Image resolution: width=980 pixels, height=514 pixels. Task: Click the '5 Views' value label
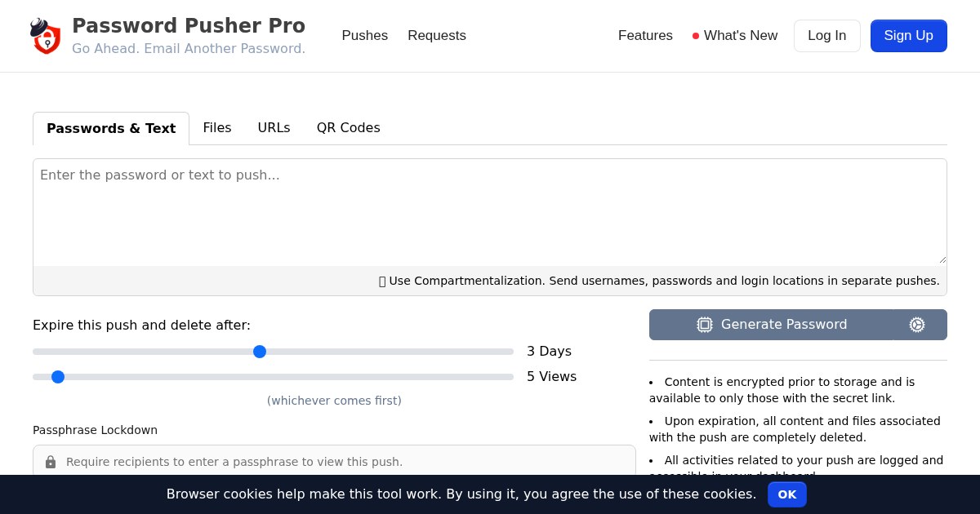552,377
